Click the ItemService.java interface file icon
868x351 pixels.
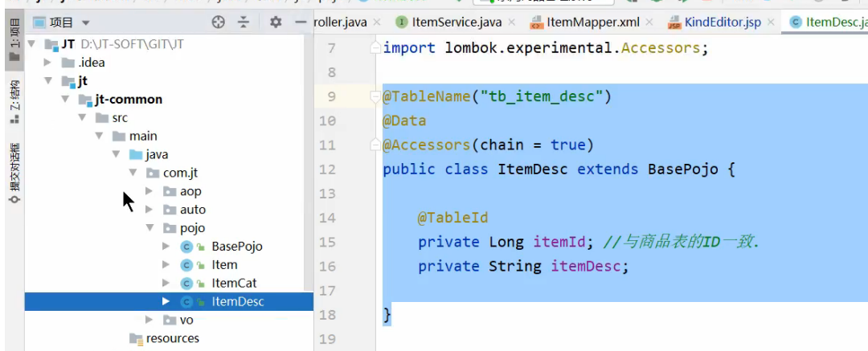tap(402, 22)
